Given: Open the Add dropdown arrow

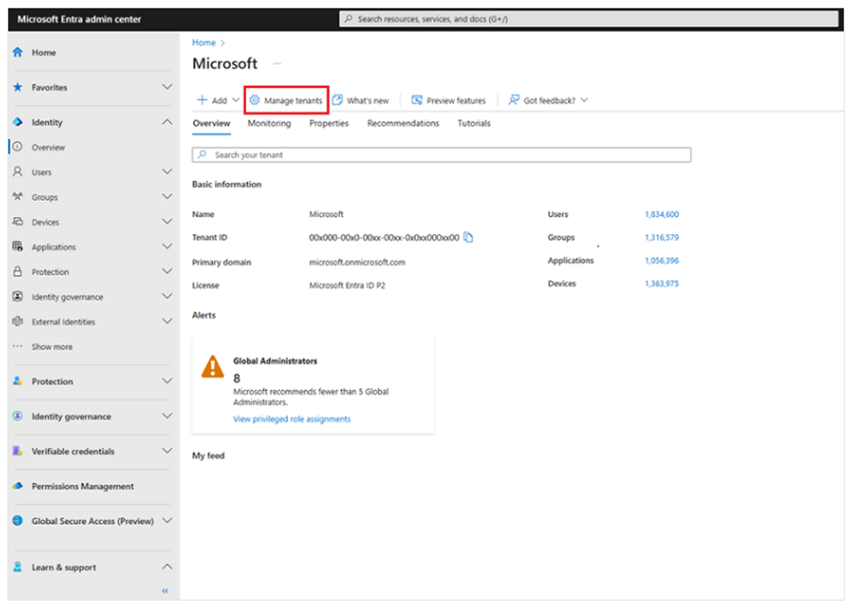Looking at the screenshot, I should tap(236, 100).
